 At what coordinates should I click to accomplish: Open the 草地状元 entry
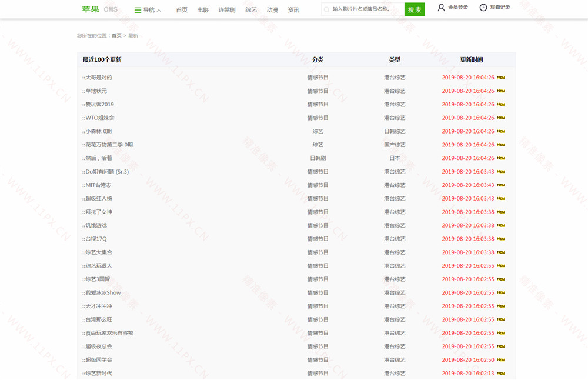[x=96, y=91]
